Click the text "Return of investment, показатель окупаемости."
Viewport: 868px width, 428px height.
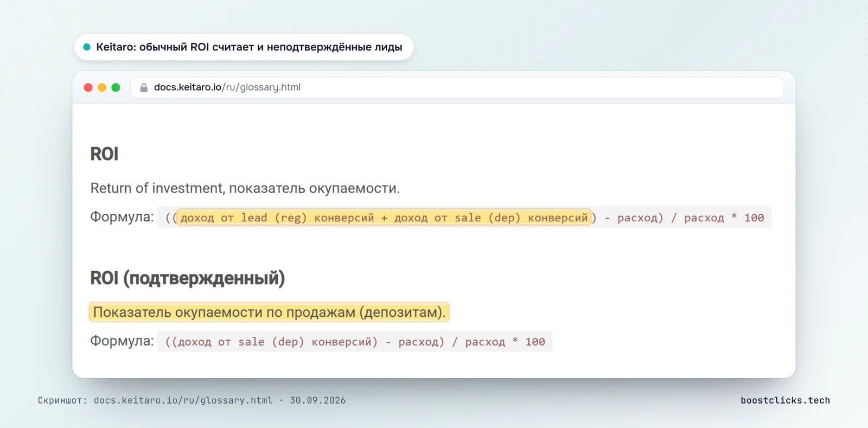point(245,188)
